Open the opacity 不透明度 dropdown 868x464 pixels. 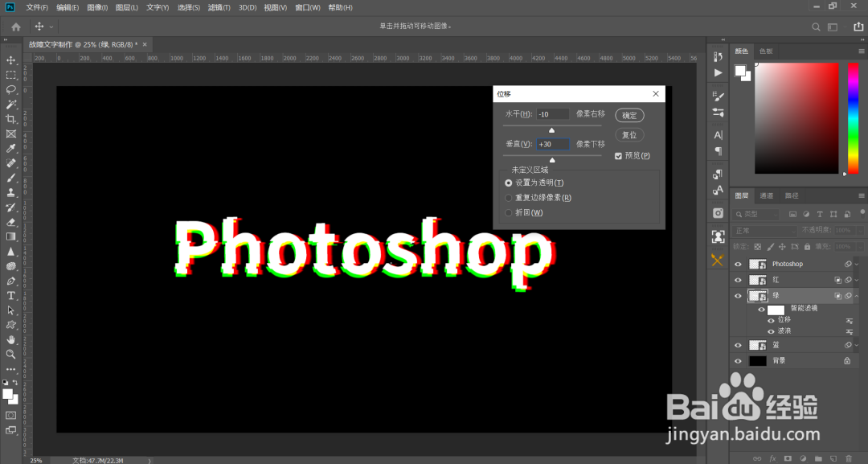coord(860,230)
